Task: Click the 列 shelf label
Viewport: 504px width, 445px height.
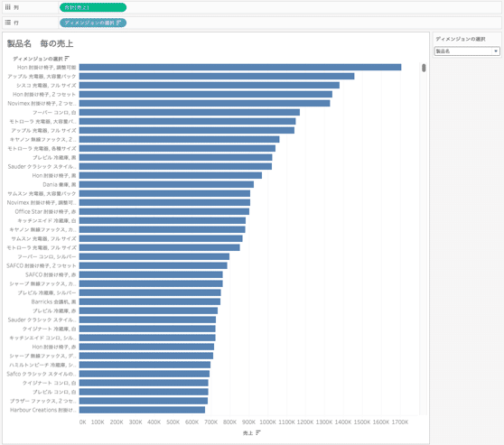Action: pos(16,7)
